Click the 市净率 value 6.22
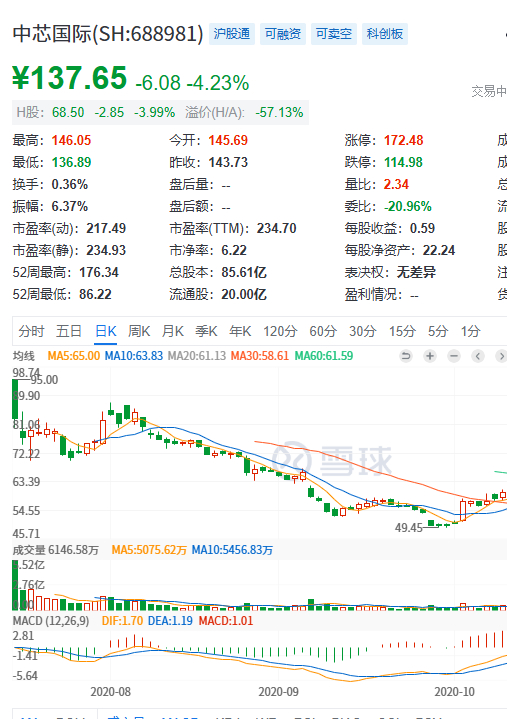 [234, 250]
